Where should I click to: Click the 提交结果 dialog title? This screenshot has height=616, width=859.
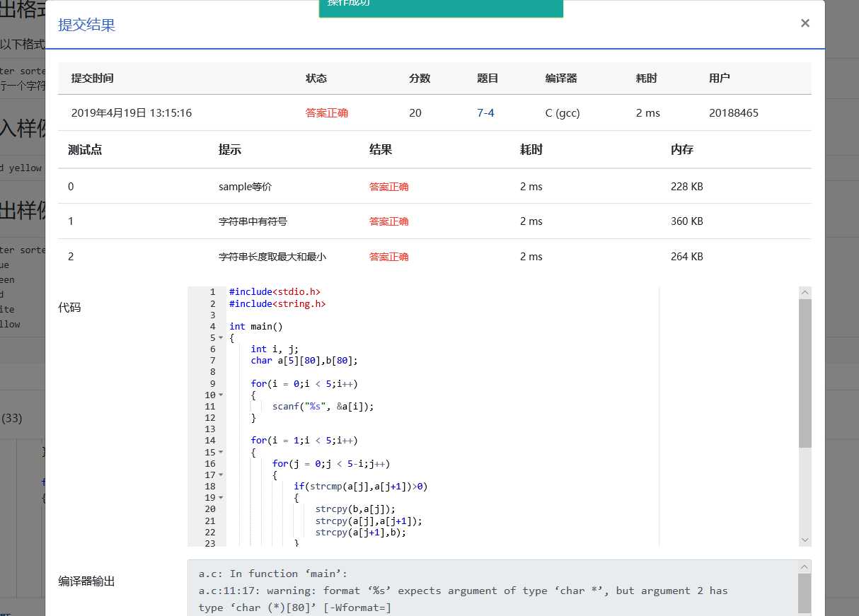coord(86,25)
